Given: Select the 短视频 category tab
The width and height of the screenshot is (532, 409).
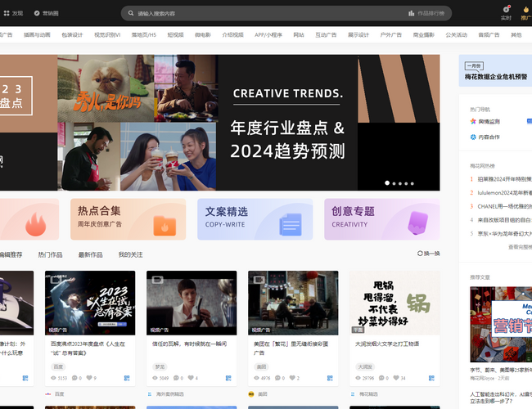Looking at the screenshot, I should pyautogui.click(x=175, y=35).
